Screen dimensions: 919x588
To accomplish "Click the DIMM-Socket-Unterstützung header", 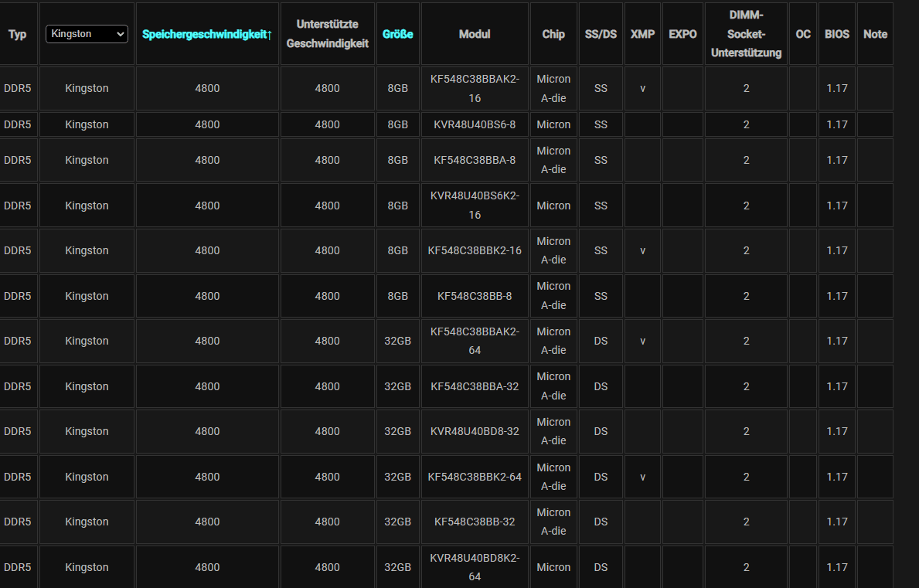I will tap(746, 34).
